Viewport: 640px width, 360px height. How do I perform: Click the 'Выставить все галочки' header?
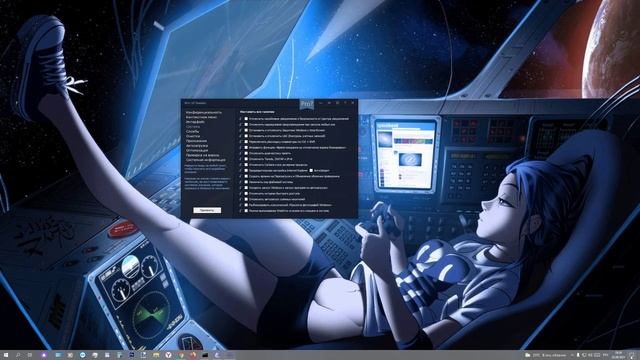tap(257, 112)
